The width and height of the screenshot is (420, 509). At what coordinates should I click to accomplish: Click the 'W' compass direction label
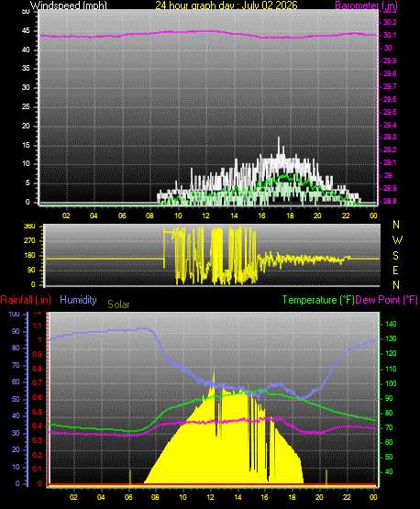click(x=397, y=240)
